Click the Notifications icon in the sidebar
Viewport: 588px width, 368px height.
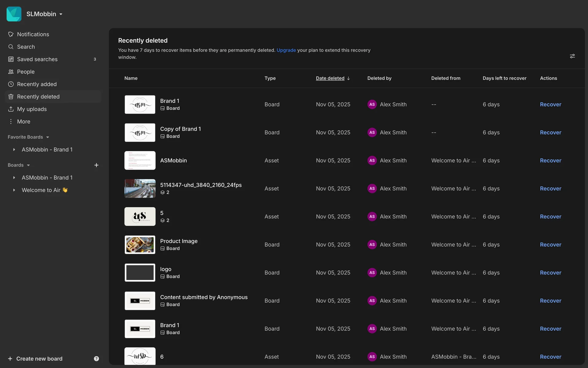pos(11,34)
